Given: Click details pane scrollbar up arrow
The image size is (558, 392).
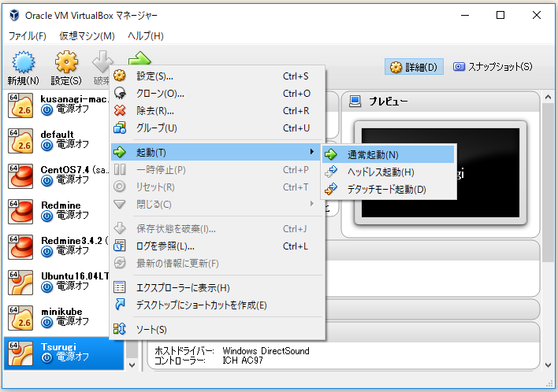Looking at the screenshot, I should coord(548,97).
